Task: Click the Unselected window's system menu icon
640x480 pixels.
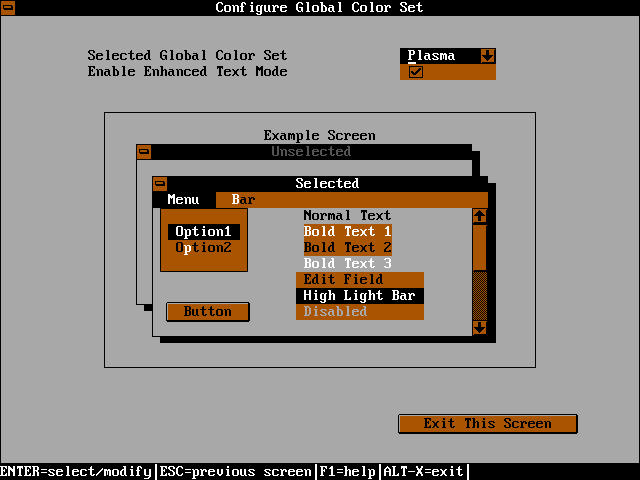Action: pyautogui.click(x=144, y=152)
